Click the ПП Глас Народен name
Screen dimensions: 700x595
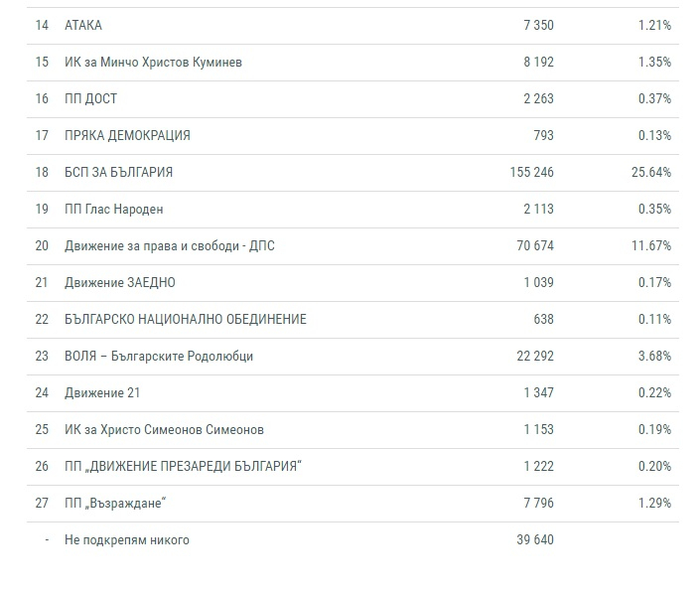coord(114,209)
